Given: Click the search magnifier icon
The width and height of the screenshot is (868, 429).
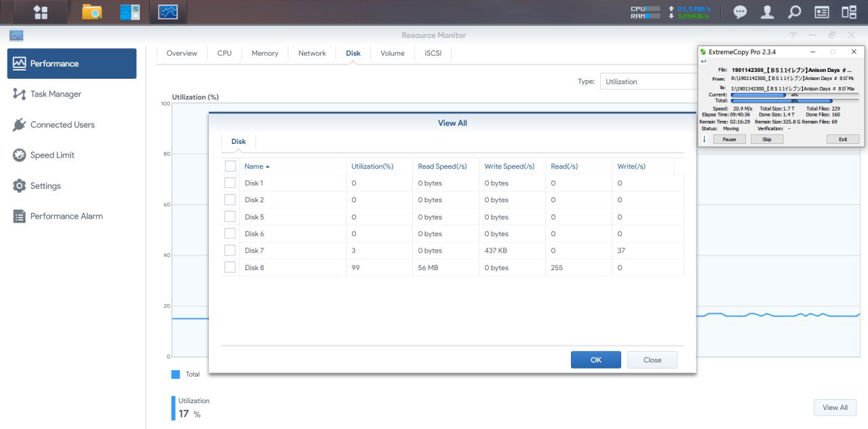Looking at the screenshot, I should tap(794, 12).
